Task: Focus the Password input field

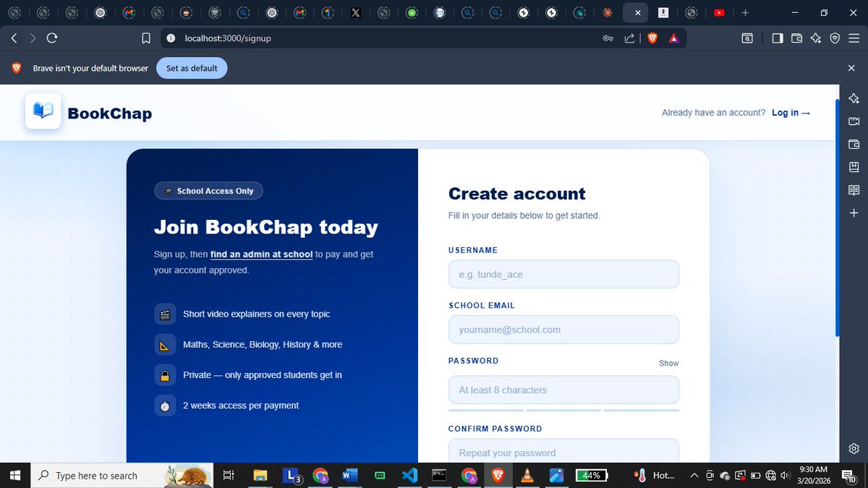Action: [x=563, y=390]
